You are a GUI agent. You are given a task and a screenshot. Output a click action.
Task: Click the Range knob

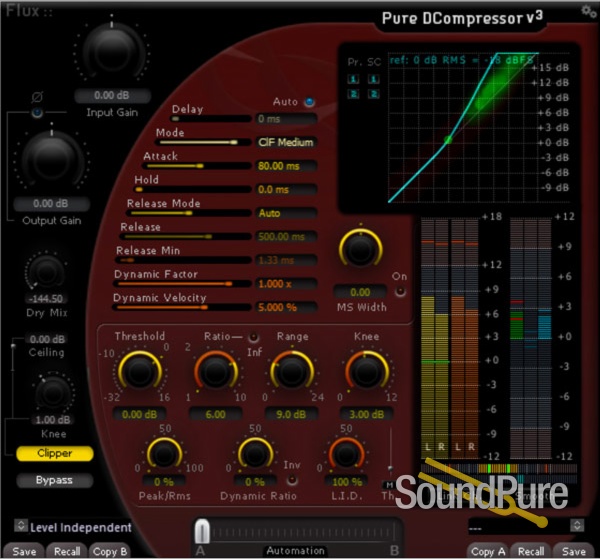click(x=292, y=371)
